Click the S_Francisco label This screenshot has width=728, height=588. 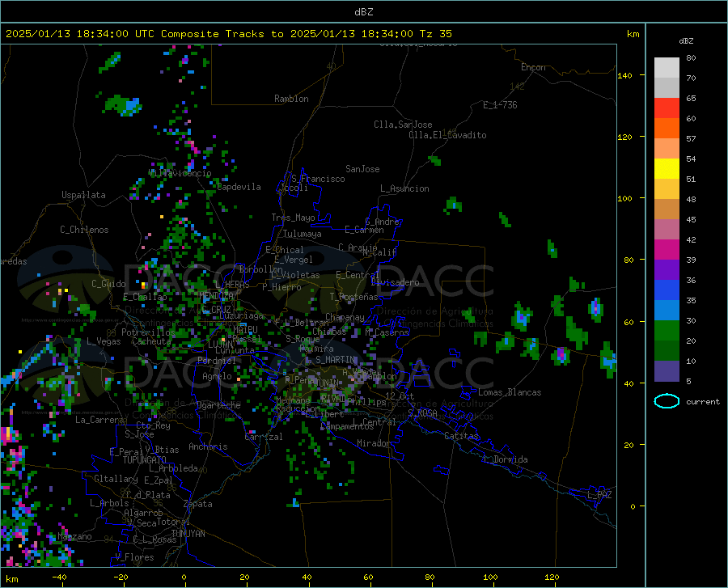point(318,179)
